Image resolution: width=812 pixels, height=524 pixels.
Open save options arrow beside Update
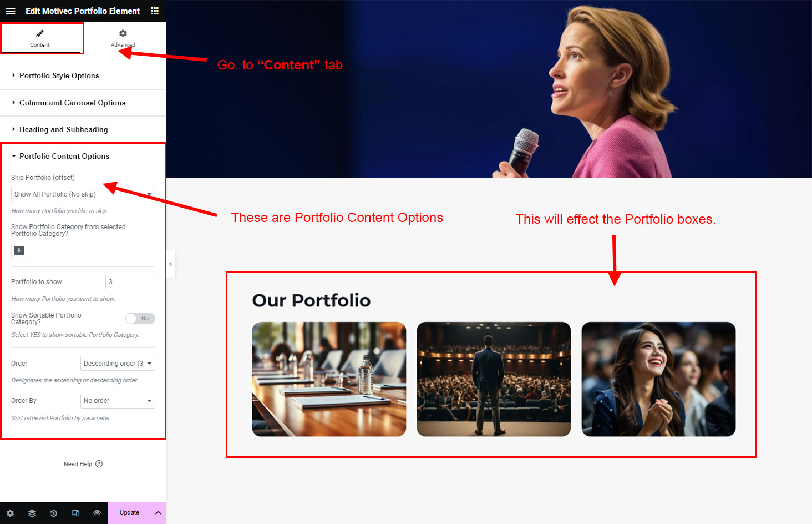point(158,513)
